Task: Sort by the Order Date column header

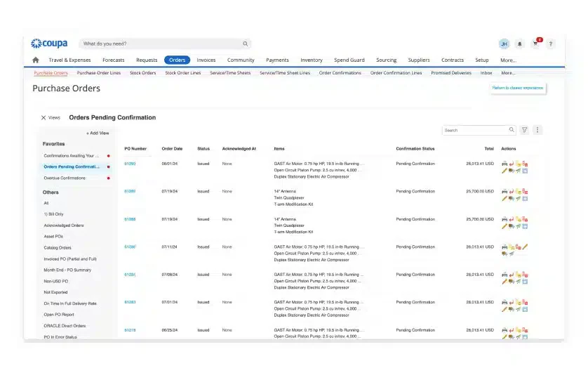Action: 172,149
